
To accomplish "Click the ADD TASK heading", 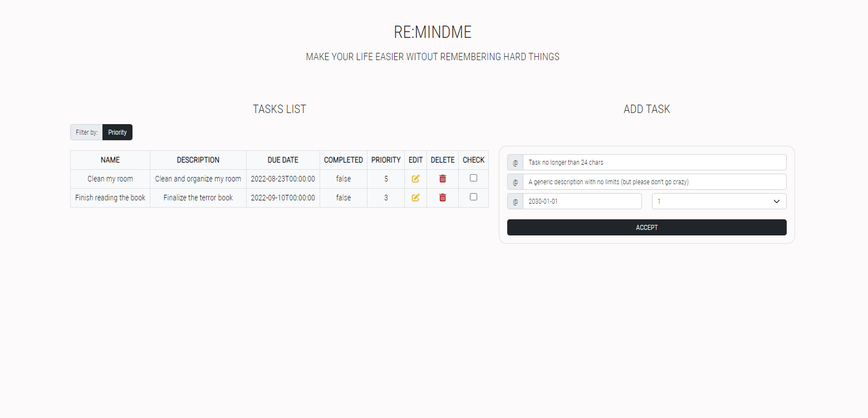I will [647, 109].
